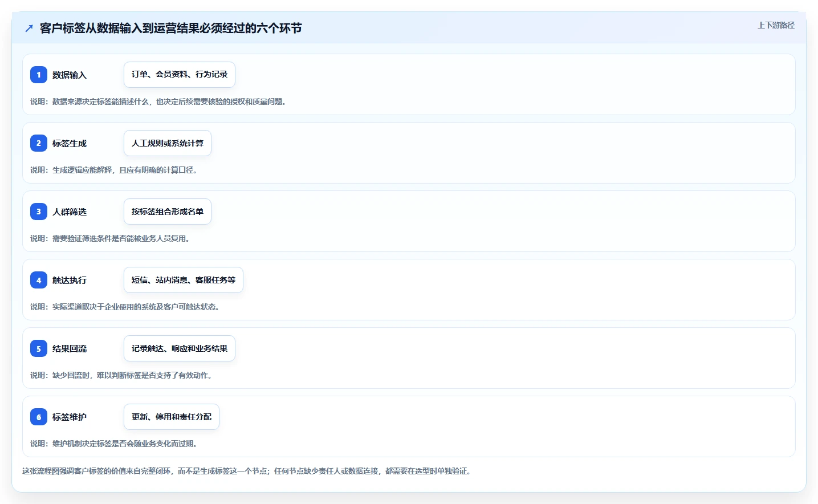
Task: Select the "结果回流" step label
Action: [x=70, y=348]
